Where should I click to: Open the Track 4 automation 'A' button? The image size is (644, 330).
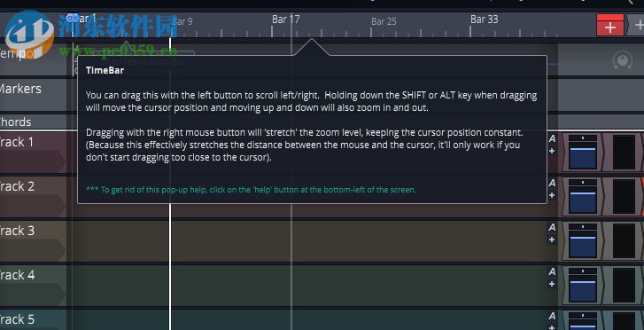point(552,272)
